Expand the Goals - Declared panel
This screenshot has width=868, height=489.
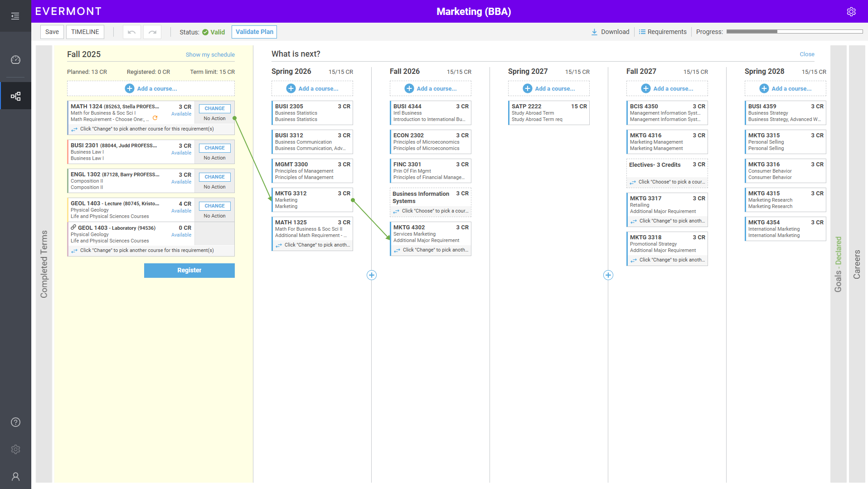point(838,264)
